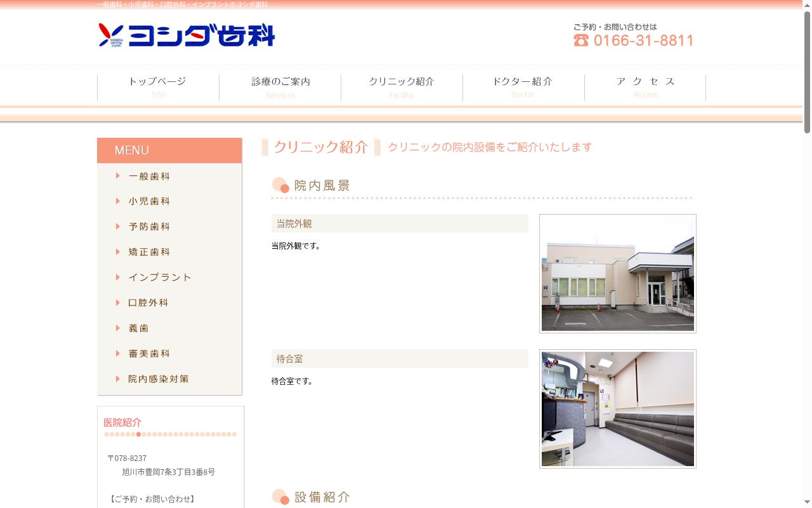Click the クリニック紹介 page title

coord(321,147)
